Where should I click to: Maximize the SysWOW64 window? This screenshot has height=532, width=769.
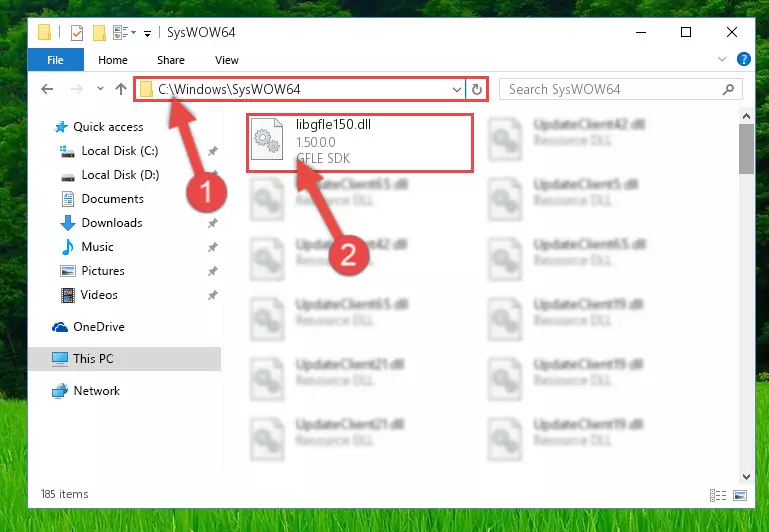pos(686,32)
